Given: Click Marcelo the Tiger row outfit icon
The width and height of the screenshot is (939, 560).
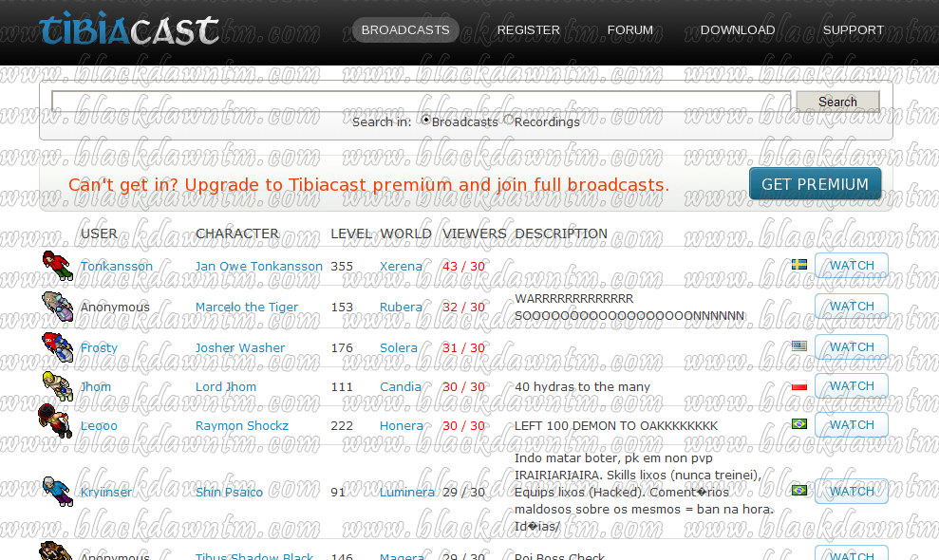Looking at the screenshot, I should pos(58,306).
